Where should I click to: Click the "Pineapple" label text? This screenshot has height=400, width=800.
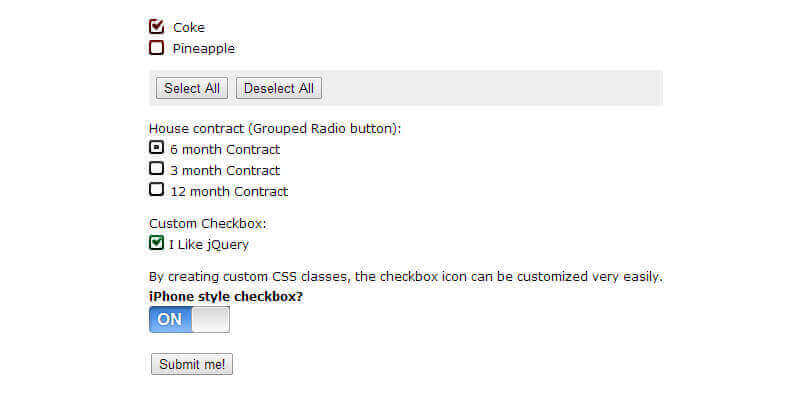click(x=204, y=49)
